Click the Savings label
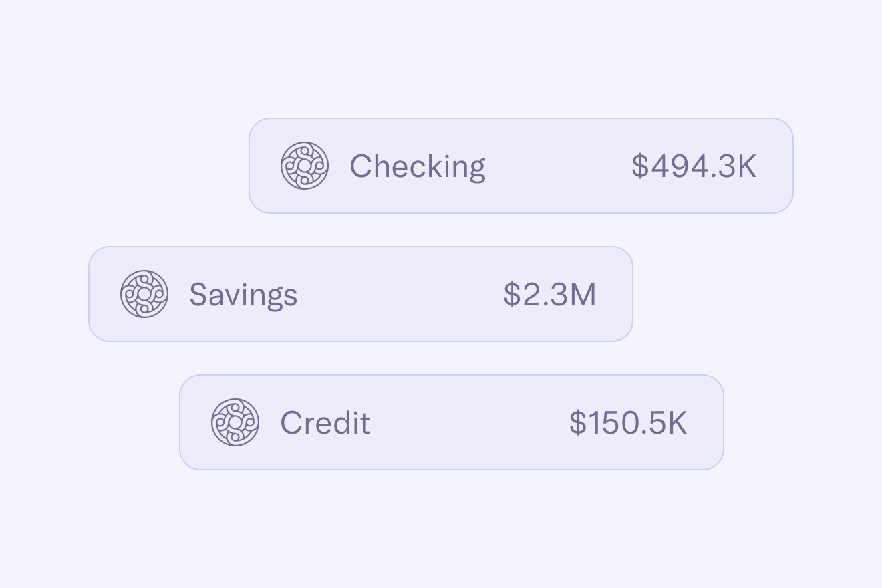This screenshot has height=588, width=882. [x=243, y=294]
